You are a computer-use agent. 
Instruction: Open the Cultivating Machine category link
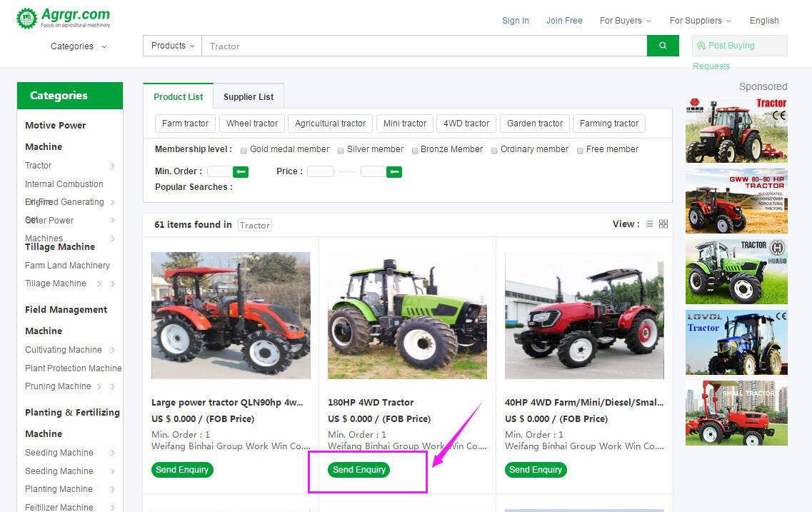pos(64,350)
